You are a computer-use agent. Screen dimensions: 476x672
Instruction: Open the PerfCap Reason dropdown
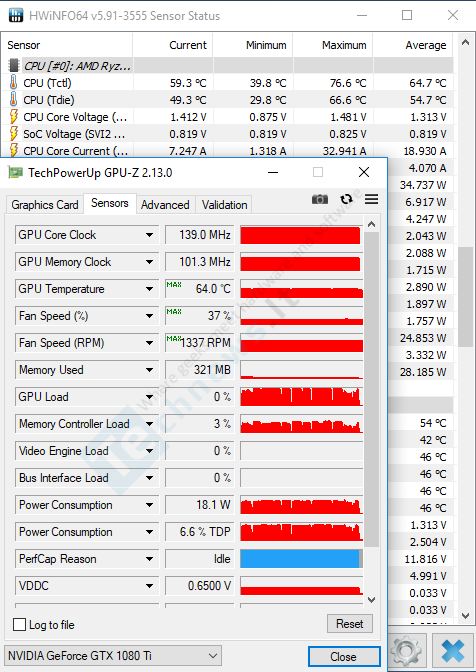149,559
